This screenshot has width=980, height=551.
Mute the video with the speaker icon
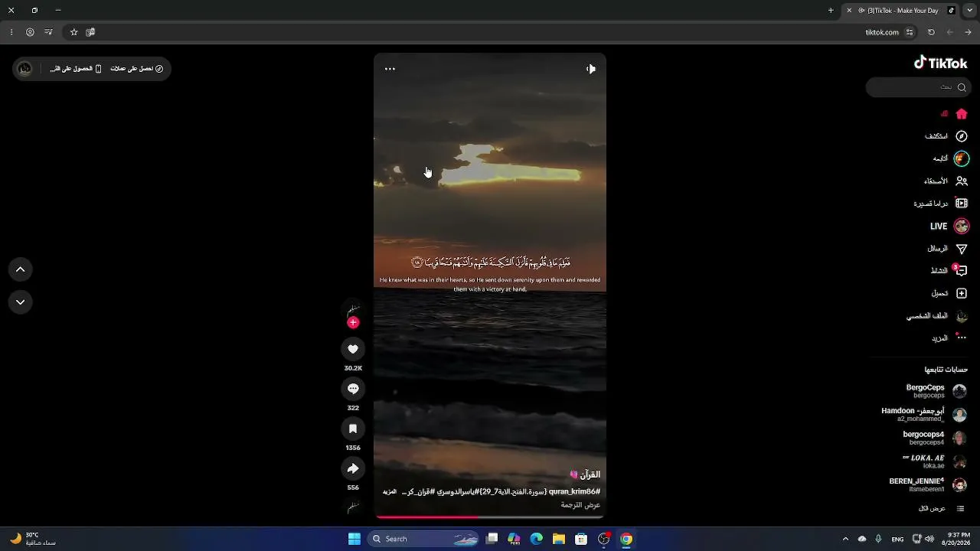point(590,69)
